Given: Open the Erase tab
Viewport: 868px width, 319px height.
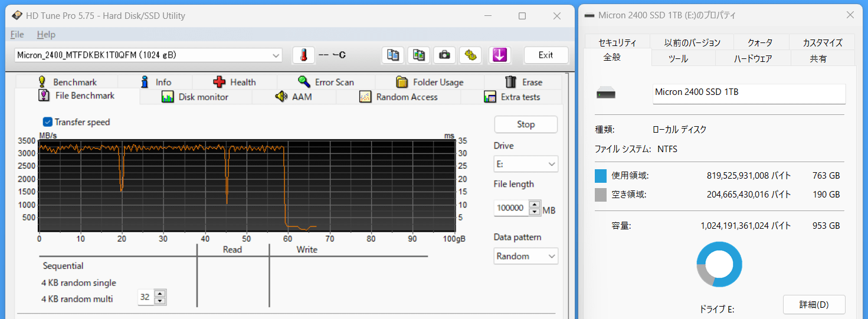Looking at the screenshot, I should pyautogui.click(x=523, y=82).
